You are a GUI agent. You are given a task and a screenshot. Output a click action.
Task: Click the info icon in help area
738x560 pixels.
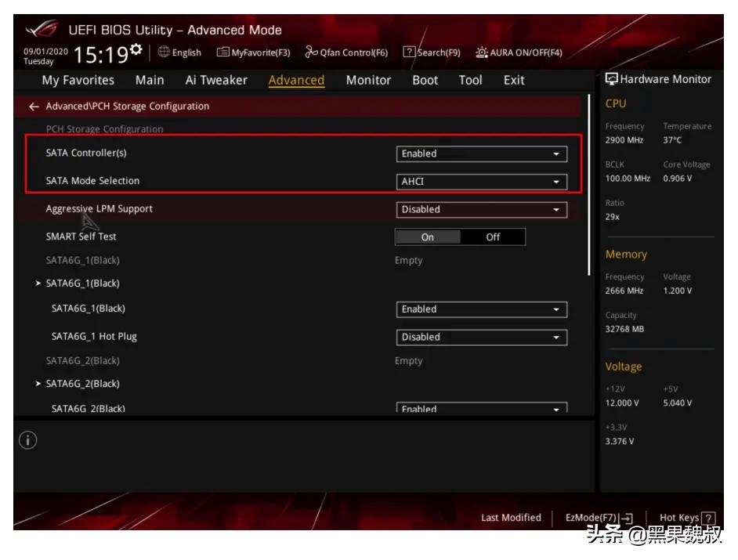pos(27,440)
